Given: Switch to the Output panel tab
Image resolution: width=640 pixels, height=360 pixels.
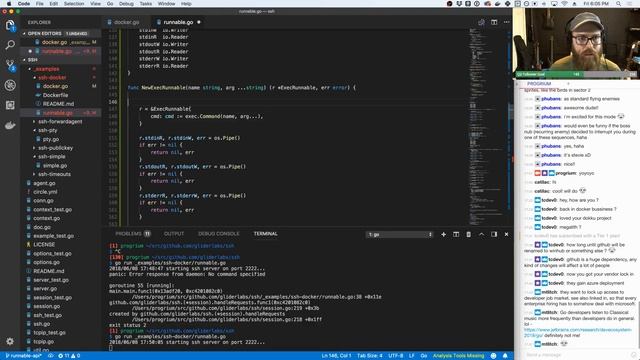Looking at the screenshot, I should (x=174, y=234).
